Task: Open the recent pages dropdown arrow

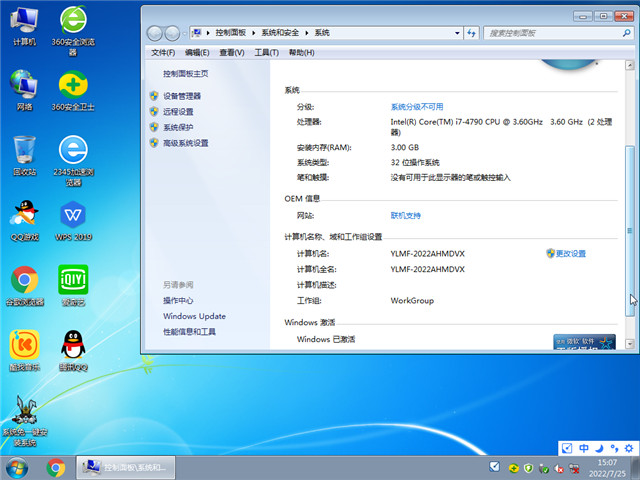Action: click(184, 33)
